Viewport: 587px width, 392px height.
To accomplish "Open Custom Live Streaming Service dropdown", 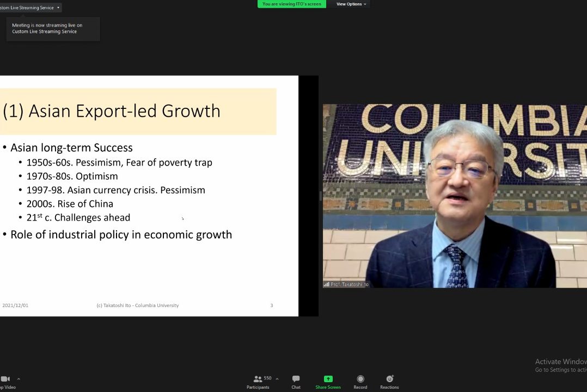I will click(30, 8).
